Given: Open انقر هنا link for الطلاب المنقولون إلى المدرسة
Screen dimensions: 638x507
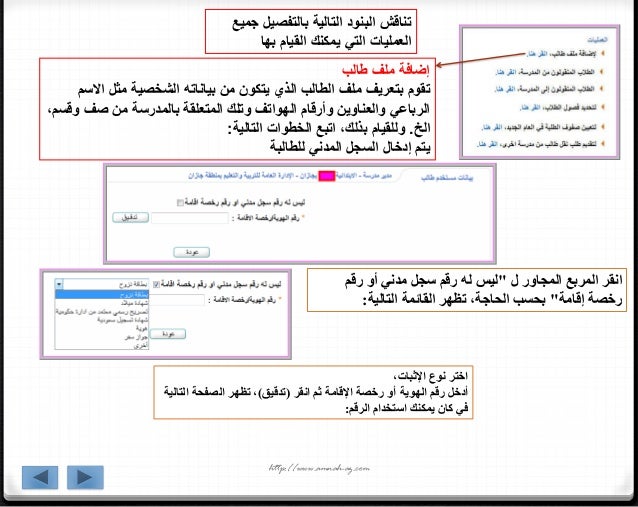Looking at the screenshot, I should (x=505, y=89).
